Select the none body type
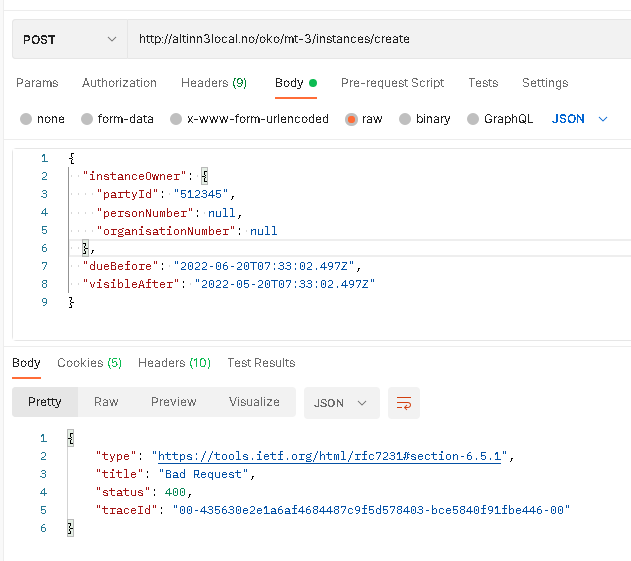 tap(42, 119)
